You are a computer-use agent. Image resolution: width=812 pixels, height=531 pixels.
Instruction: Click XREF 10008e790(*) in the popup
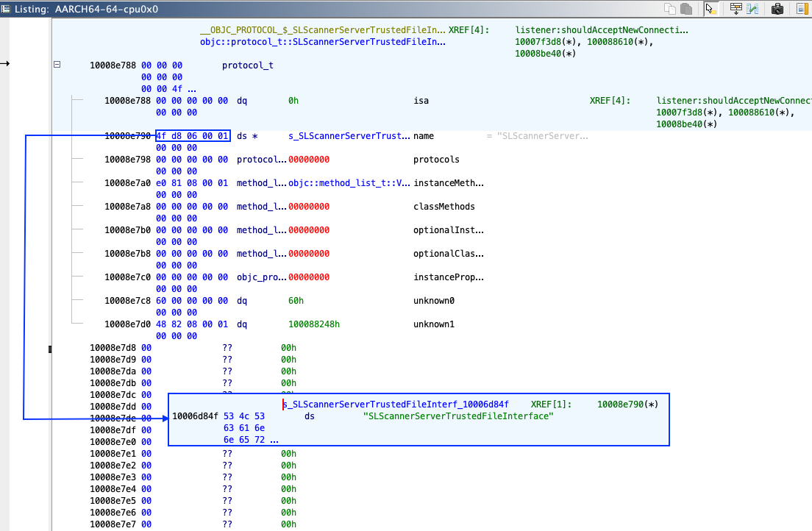627,404
